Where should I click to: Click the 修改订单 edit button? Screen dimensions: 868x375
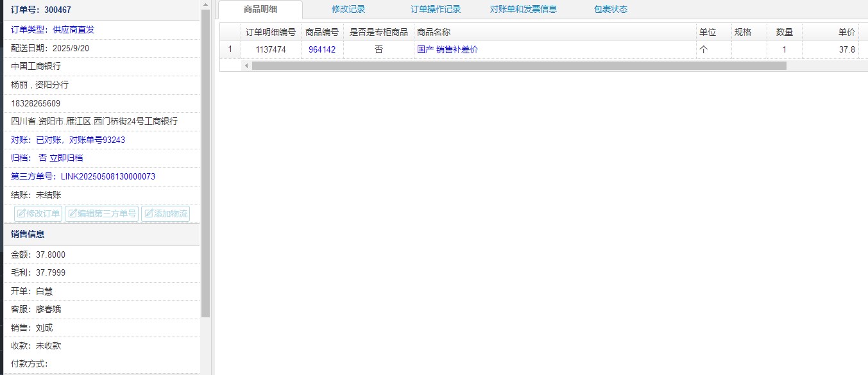(x=38, y=214)
